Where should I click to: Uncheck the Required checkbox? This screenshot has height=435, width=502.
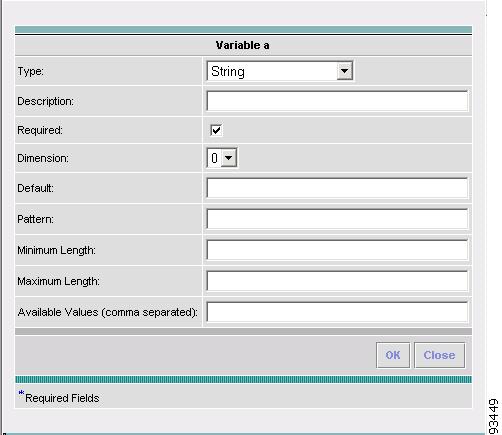coord(216,130)
